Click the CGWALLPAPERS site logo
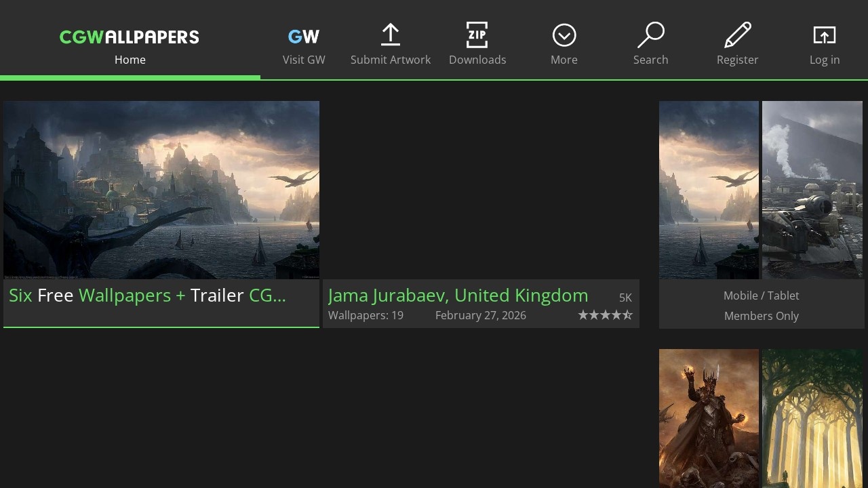The image size is (868, 488). pos(130,37)
